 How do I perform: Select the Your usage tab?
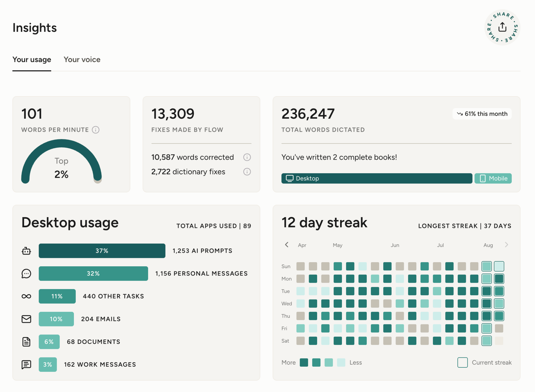click(32, 60)
